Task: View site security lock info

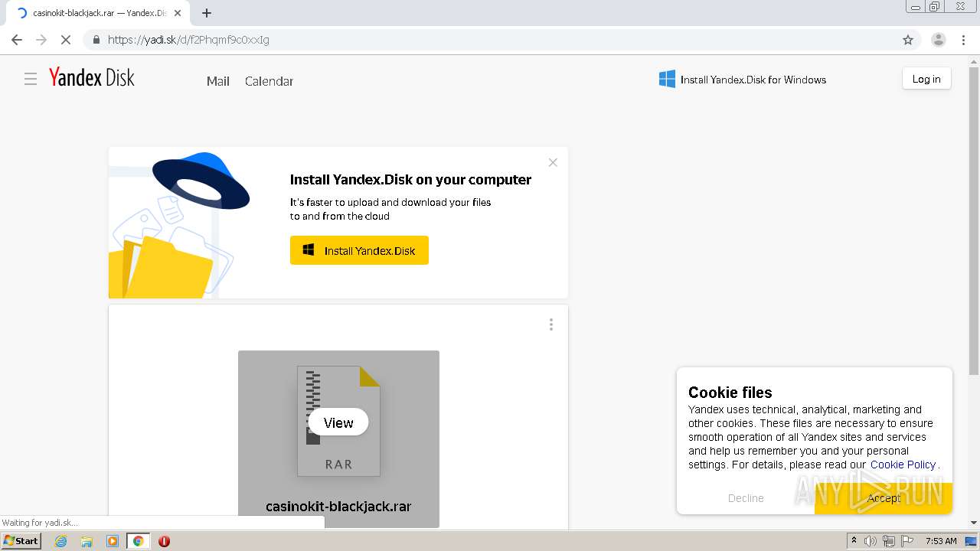Action: click(x=96, y=40)
